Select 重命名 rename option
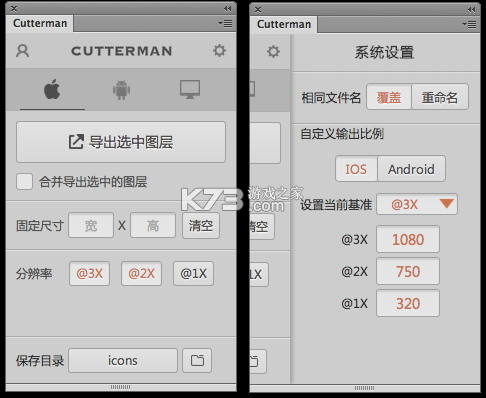 click(x=440, y=97)
